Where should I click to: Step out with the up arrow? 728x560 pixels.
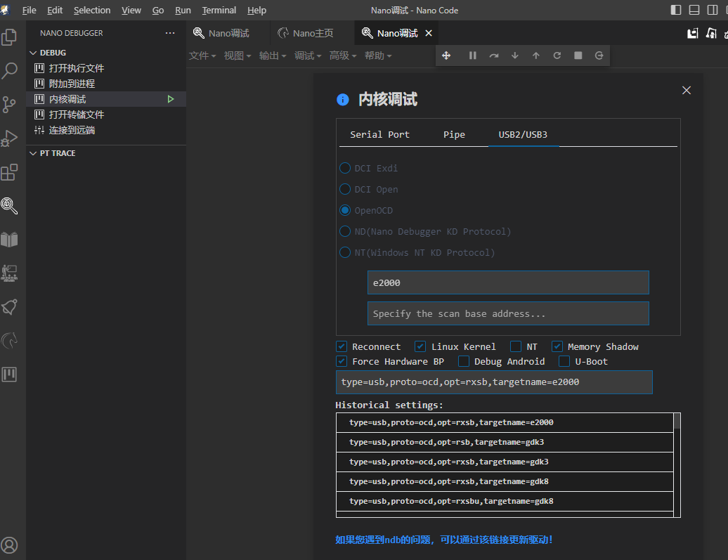pyautogui.click(x=535, y=56)
